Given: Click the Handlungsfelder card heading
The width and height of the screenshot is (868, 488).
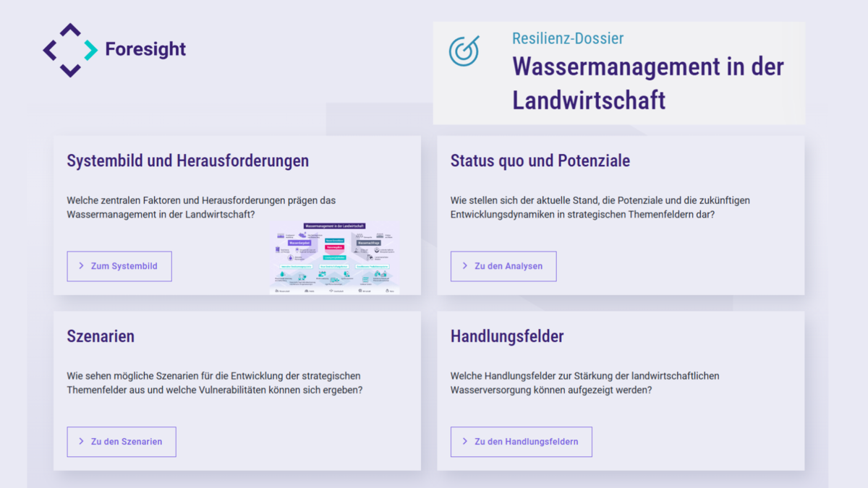Looking at the screenshot, I should [x=506, y=336].
